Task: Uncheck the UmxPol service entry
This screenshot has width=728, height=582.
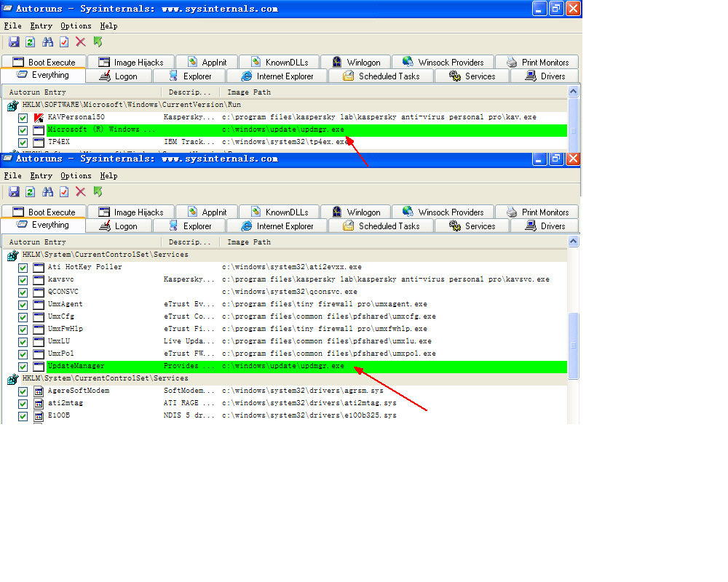Action: tap(23, 354)
